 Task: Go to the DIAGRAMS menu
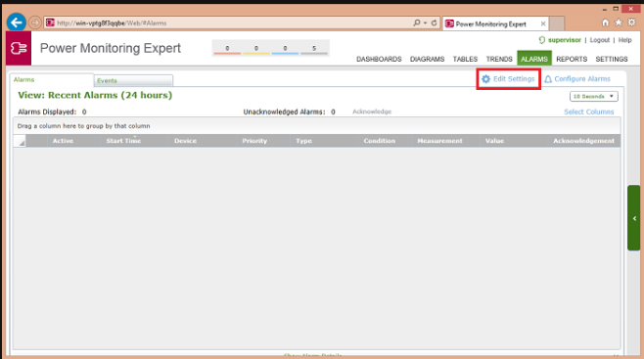tap(427, 59)
